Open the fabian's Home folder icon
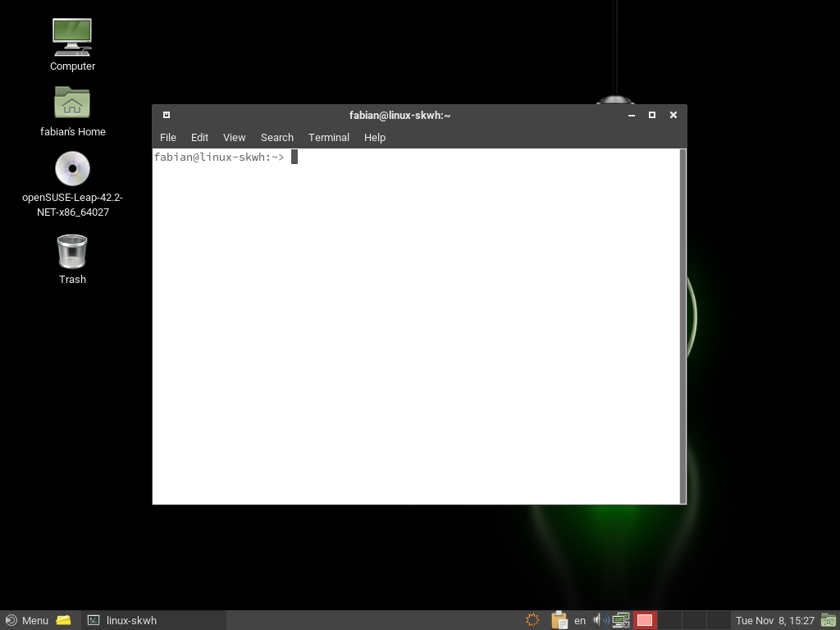The width and height of the screenshot is (840, 630). (72, 103)
